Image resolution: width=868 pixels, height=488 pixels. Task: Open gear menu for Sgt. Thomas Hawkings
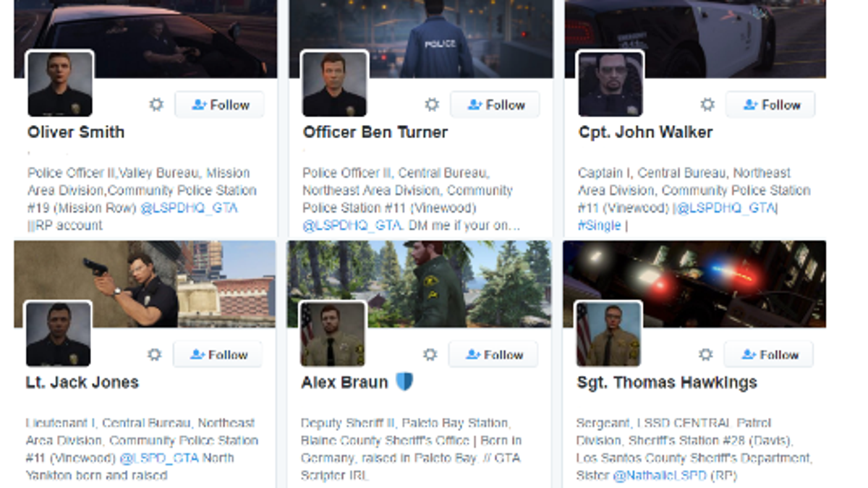(x=706, y=355)
